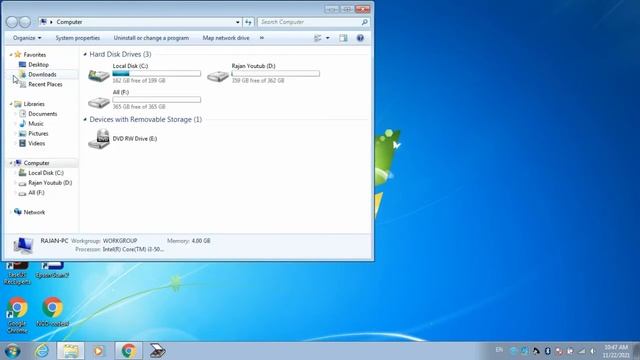Click the Rajan Youtub (D:) capacity bar
640x360 pixels.
point(276,73)
